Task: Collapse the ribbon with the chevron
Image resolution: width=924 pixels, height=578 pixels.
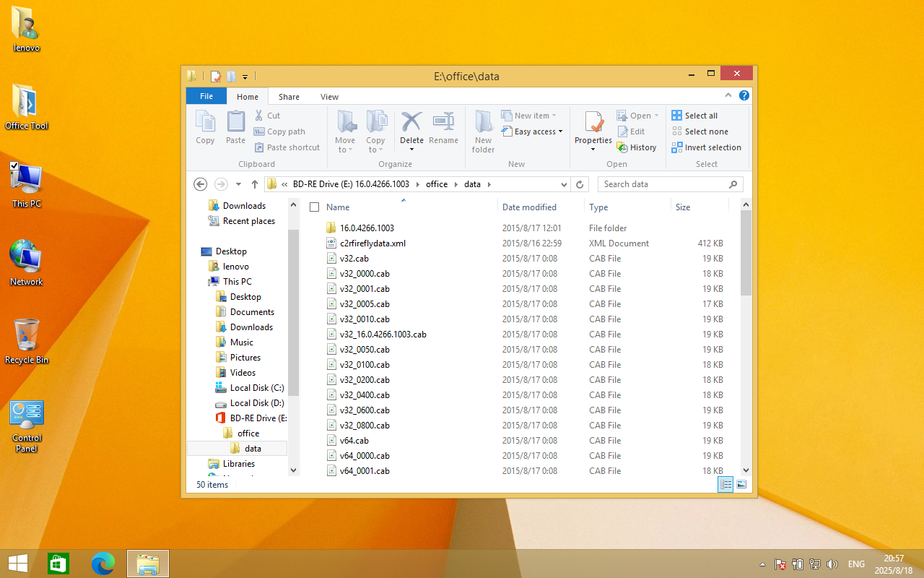Action: tap(730, 95)
